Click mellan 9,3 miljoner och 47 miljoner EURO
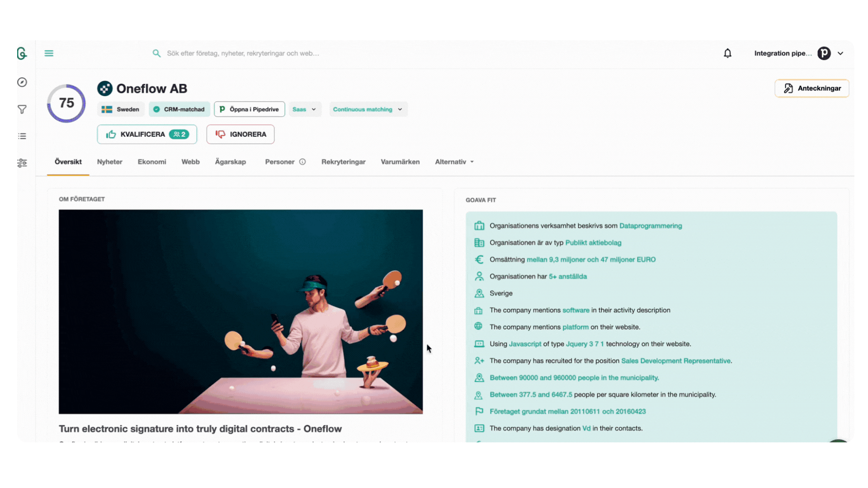The height and width of the screenshot is (488, 868). (x=591, y=259)
